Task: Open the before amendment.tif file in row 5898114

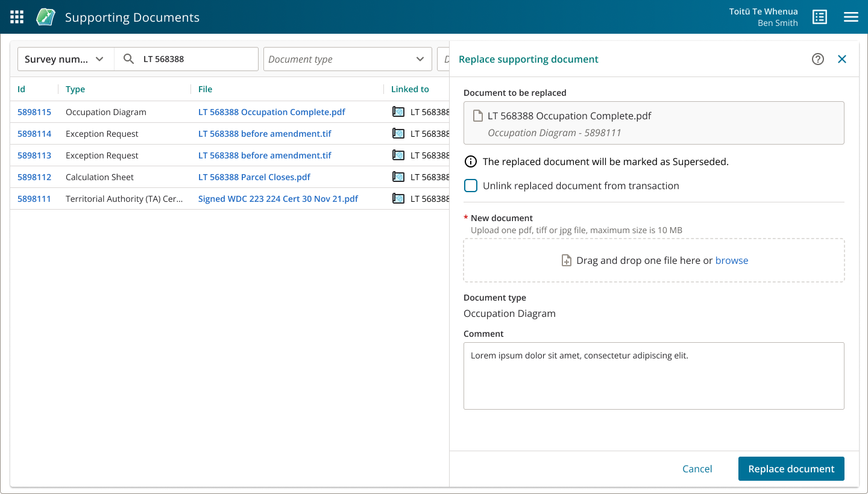Action: click(265, 134)
